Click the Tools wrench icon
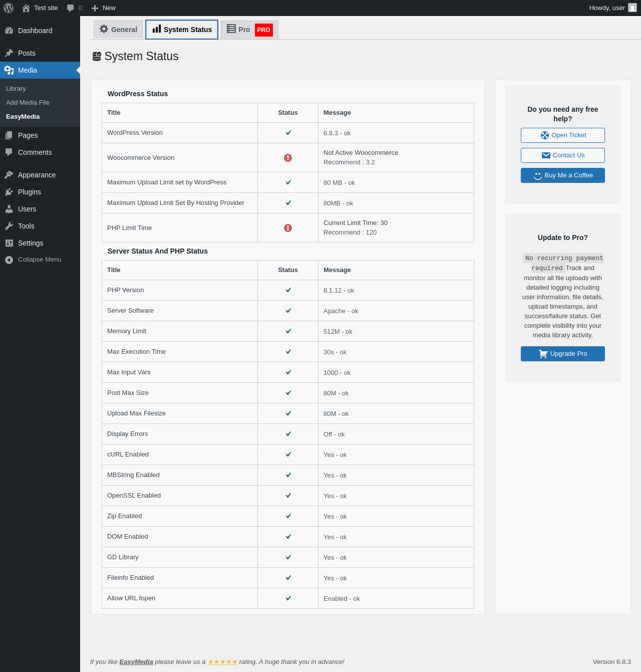The width and height of the screenshot is (641, 672). click(9, 226)
